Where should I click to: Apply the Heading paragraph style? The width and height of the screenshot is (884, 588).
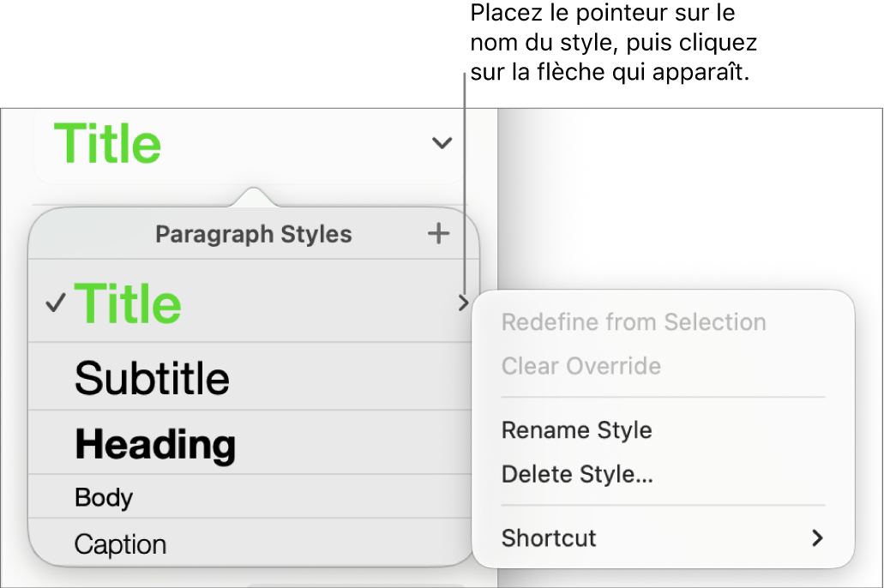click(x=156, y=445)
